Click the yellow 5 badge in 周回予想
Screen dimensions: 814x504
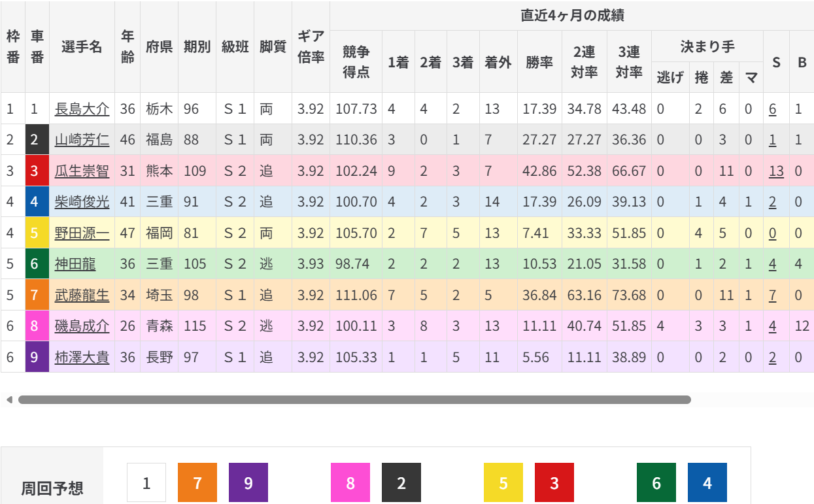click(503, 482)
